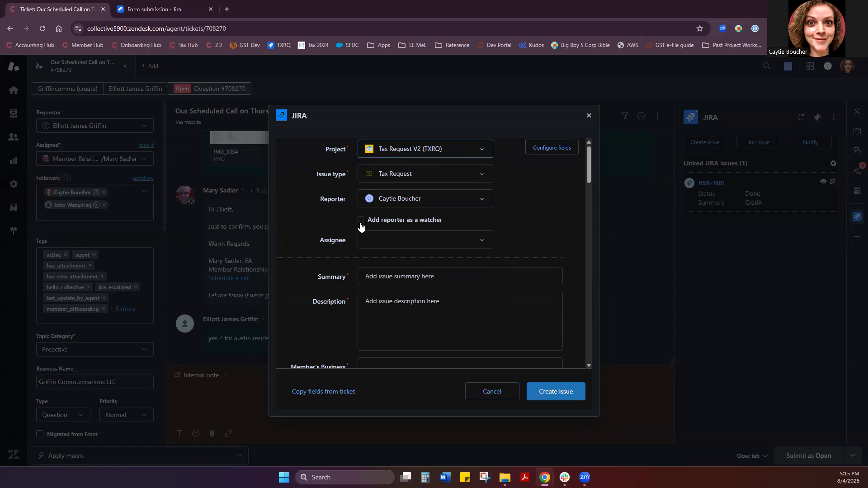Expand the empty Assignee dropdown in dialog
Screen dimensions: 868x488
pyautogui.click(x=425, y=240)
